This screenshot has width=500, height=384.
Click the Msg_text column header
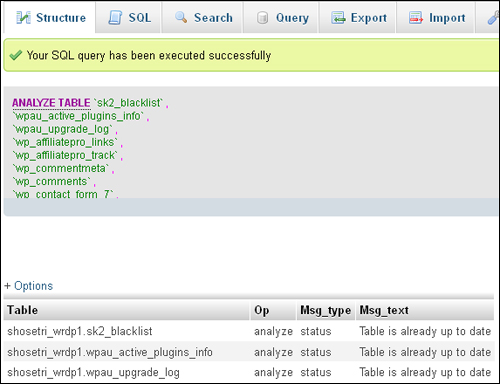pos(425,310)
